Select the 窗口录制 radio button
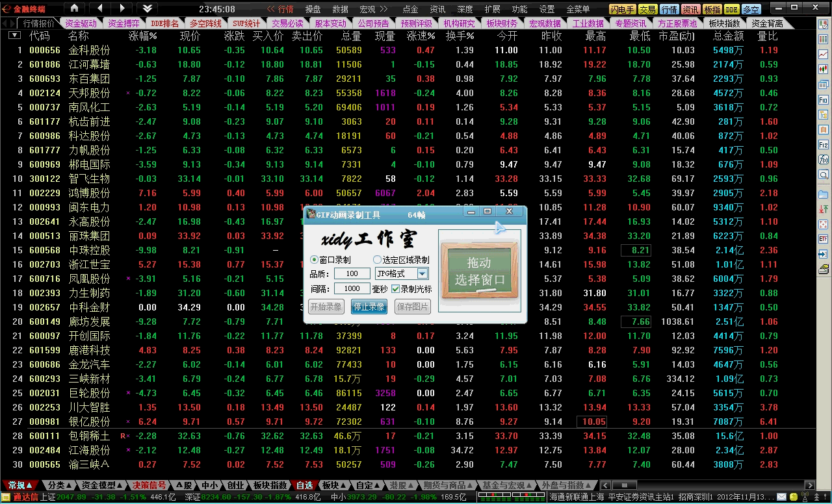This screenshot has height=504, width=832. point(315,260)
